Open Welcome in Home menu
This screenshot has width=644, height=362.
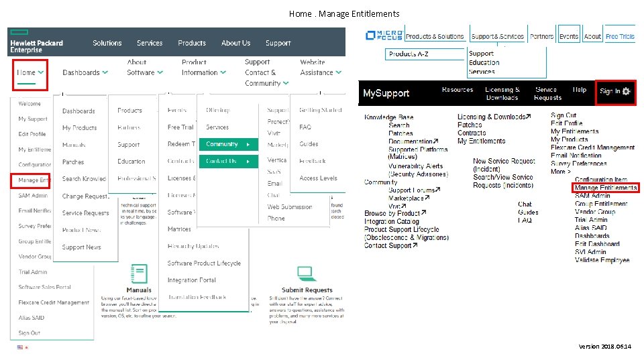point(30,104)
